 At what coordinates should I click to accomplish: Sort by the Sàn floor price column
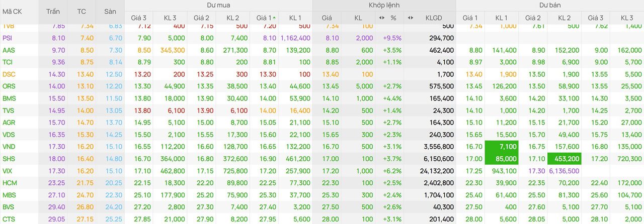pyautogui.click(x=110, y=11)
